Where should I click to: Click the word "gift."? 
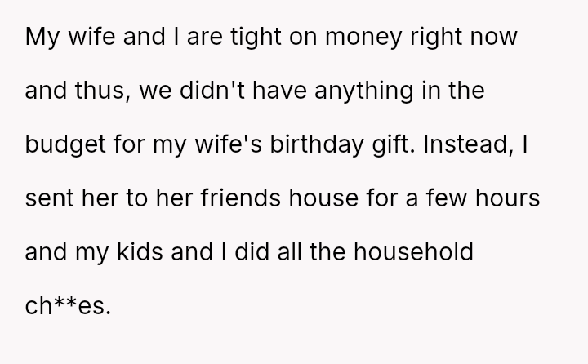[421, 145]
